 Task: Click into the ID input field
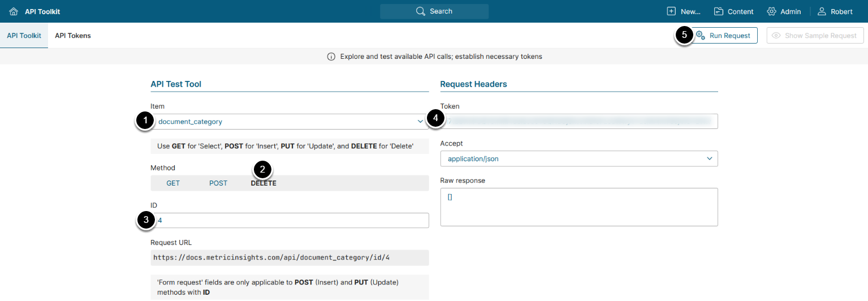(x=291, y=221)
